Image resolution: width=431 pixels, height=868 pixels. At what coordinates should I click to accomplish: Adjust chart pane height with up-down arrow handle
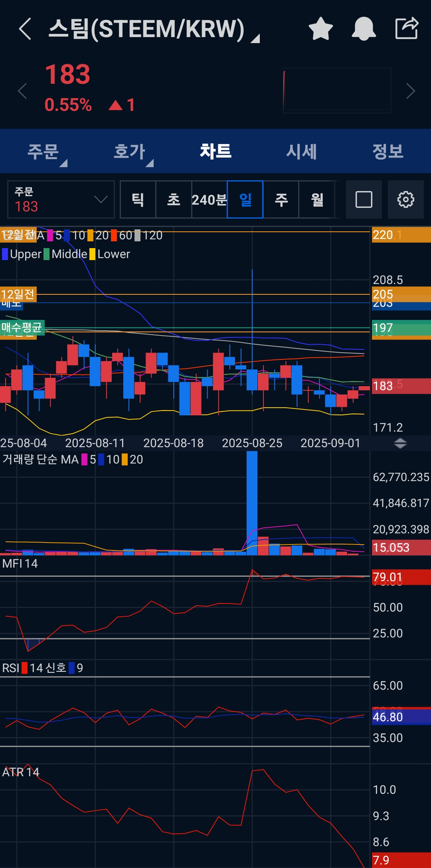click(400, 443)
